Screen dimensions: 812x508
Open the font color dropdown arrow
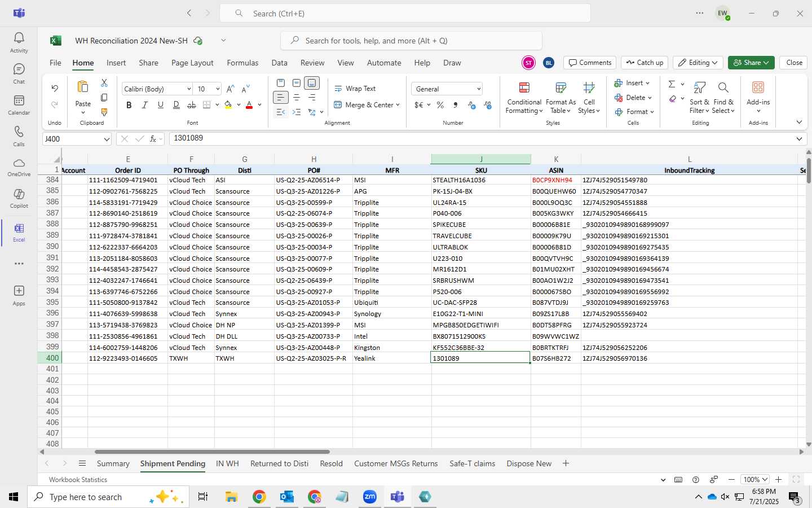[259, 105]
